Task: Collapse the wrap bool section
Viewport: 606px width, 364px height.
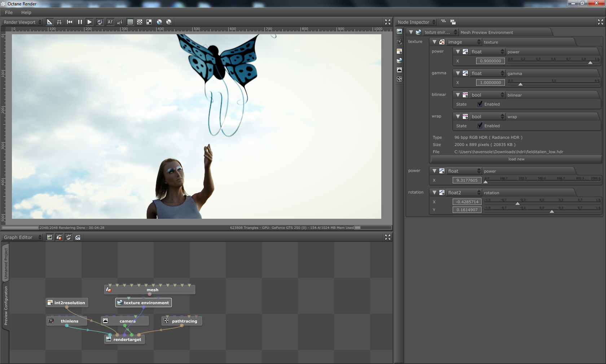Action: [x=458, y=116]
